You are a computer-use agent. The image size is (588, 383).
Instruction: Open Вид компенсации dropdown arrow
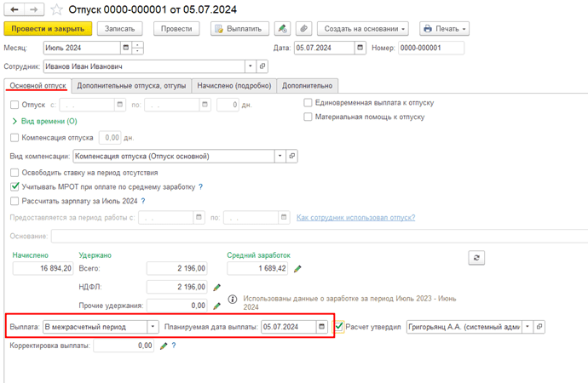point(280,156)
